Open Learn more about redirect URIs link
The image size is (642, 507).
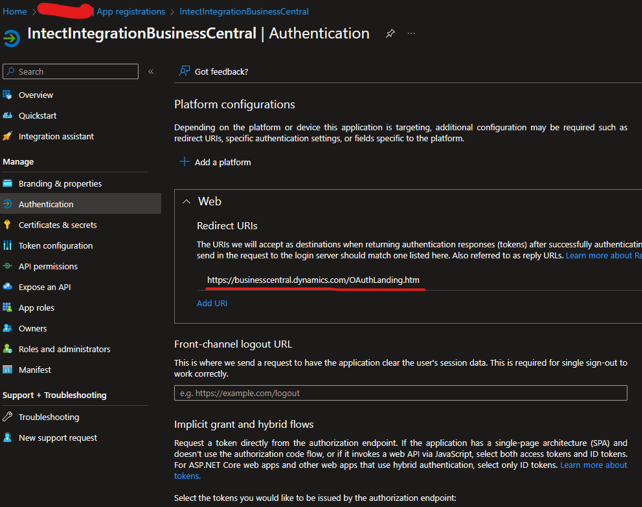(x=604, y=255)
